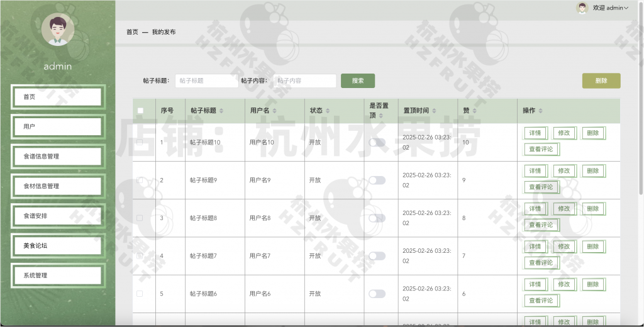Click 查看评论 for 帖子标题9

541,187
